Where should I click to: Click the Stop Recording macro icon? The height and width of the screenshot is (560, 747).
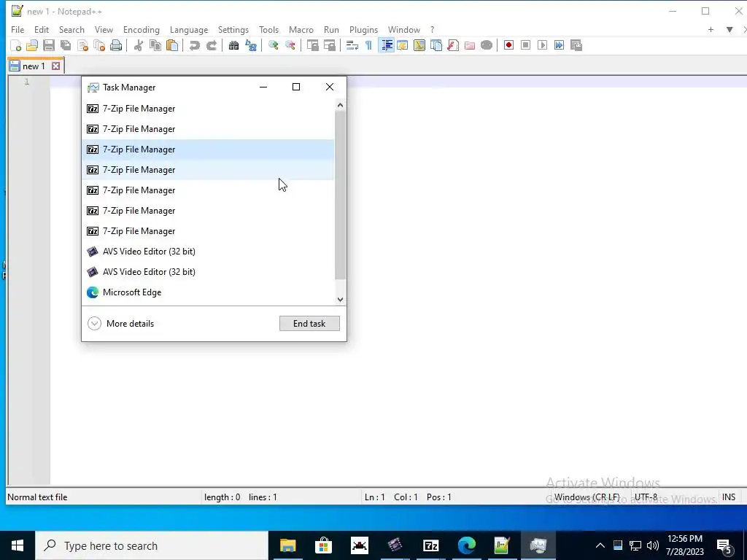pos(525,45)
